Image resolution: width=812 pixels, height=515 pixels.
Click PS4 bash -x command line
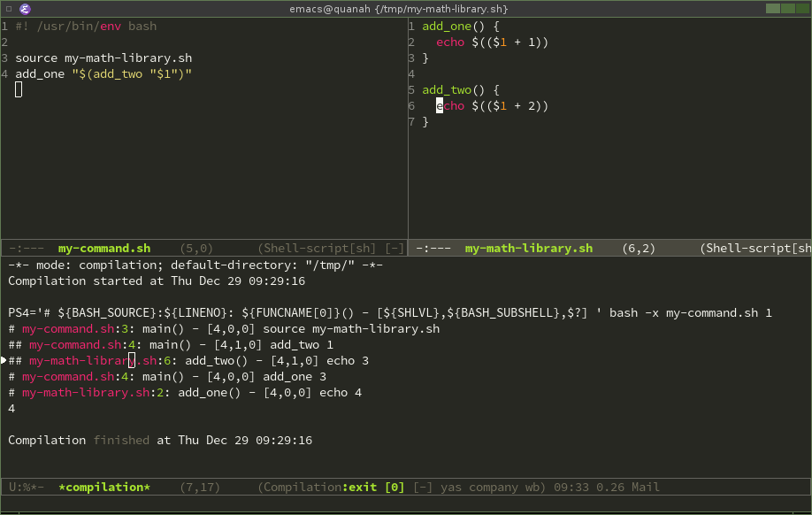pos(390,313)
